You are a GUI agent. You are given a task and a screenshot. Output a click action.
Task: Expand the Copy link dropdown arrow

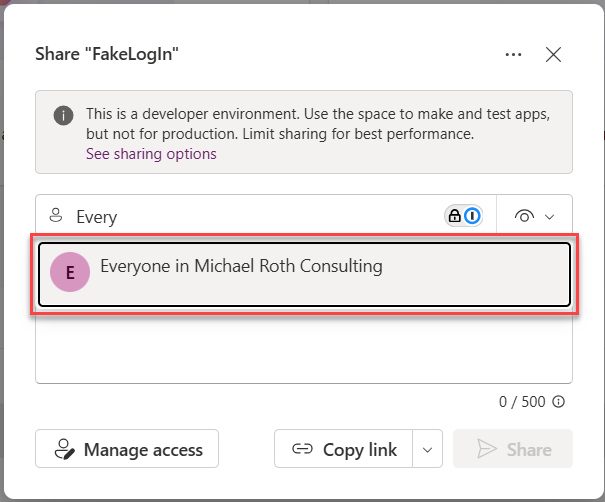pos(428,449)
